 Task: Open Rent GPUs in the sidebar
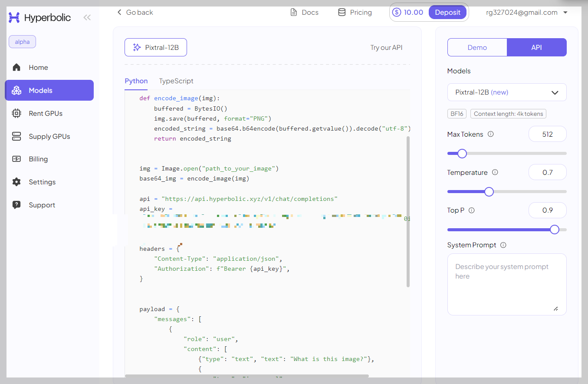(49, 113)
